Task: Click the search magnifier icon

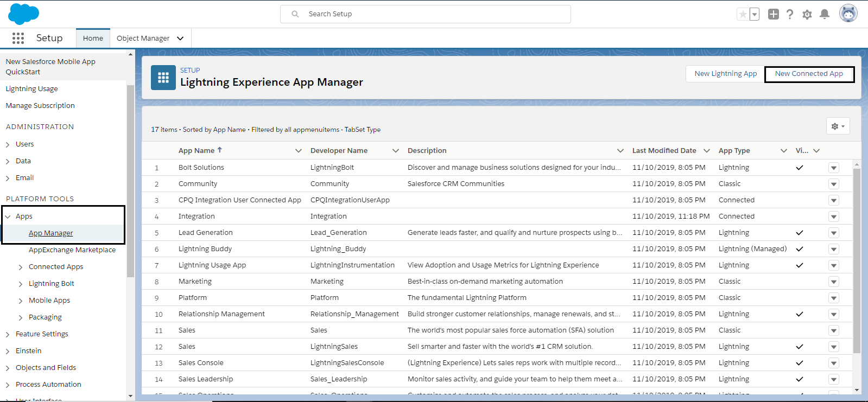Action: (295, 14)
